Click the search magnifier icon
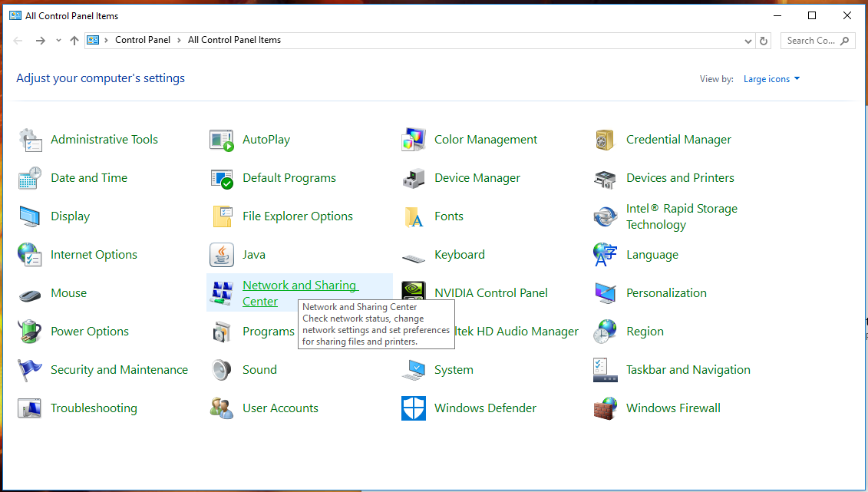The image size is (868, 492). click(x=844, y=41)
